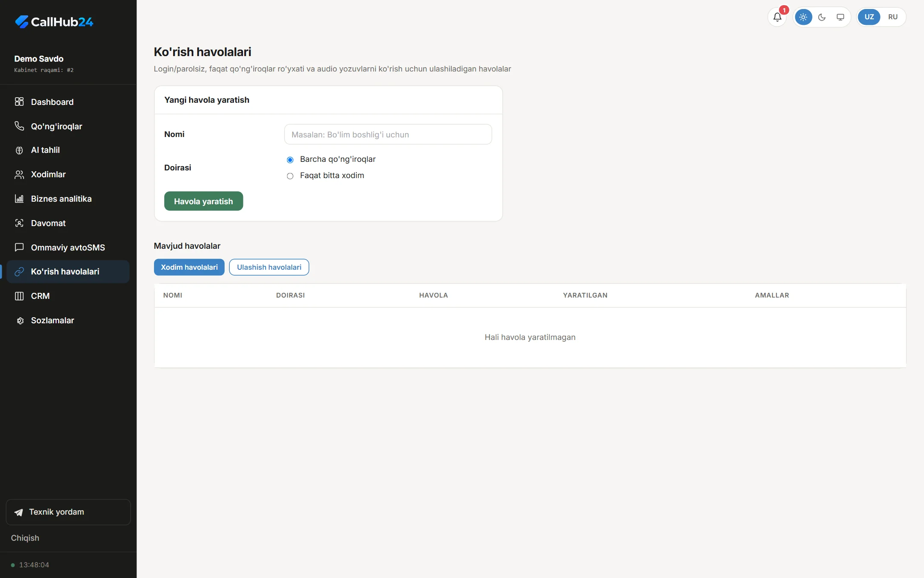Click the NOMI column header
This screenshot has height=578, width=924.
173,295
